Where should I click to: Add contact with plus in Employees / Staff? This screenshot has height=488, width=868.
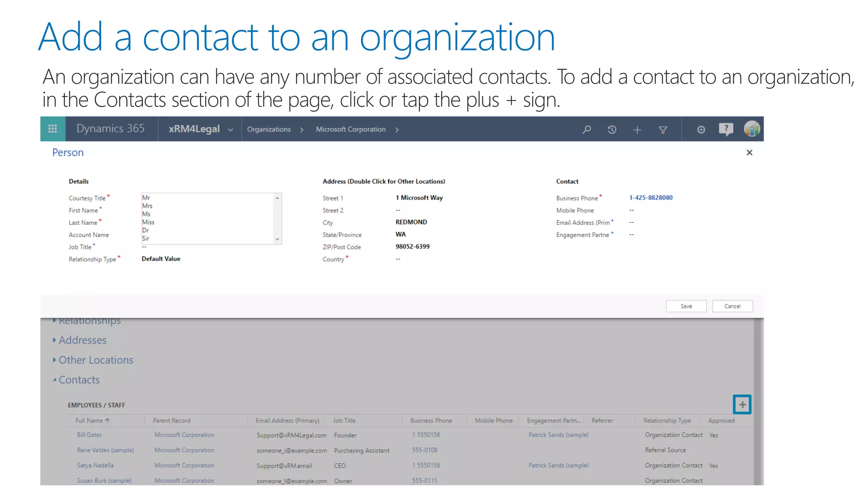pos(742,405)
